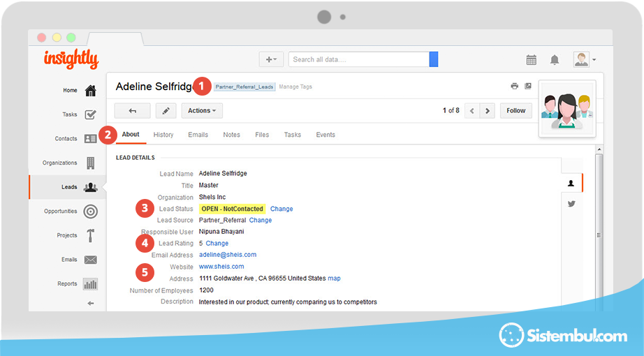The height and width of the screenshot is (356, 644).
Task: Click the Insightly logo
Action: coord(71,59)
